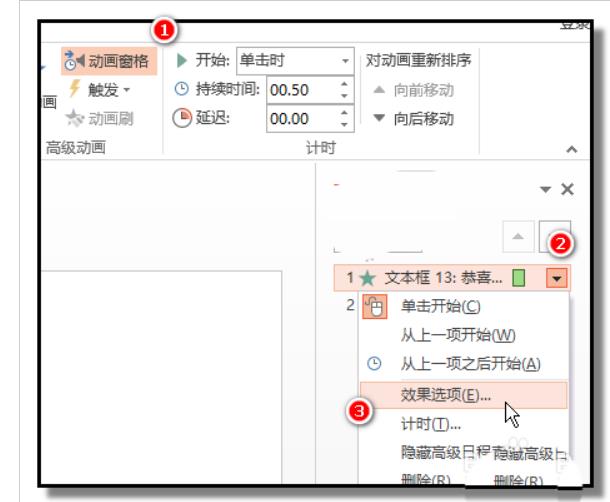Screen dimensions: 610x502
Task: Click the move-up arrow in animation pane
Action: pos(518,236)
